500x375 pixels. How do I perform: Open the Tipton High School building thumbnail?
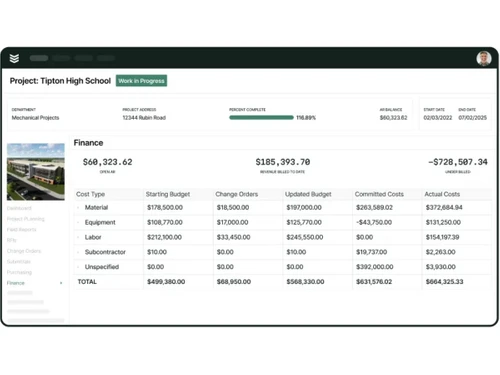[36, 172]
